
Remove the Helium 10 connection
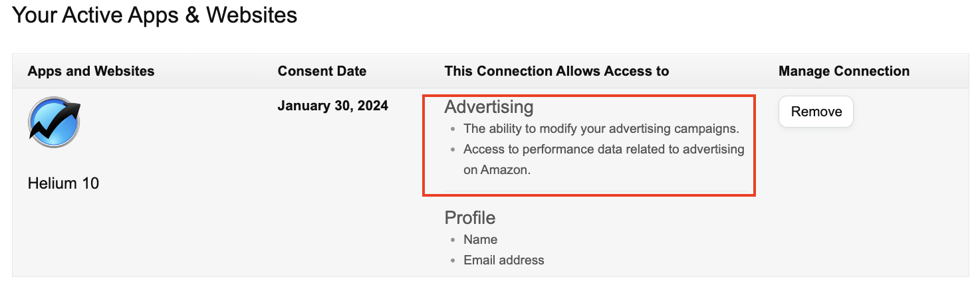pyautogui.click(x=816, y=112)
